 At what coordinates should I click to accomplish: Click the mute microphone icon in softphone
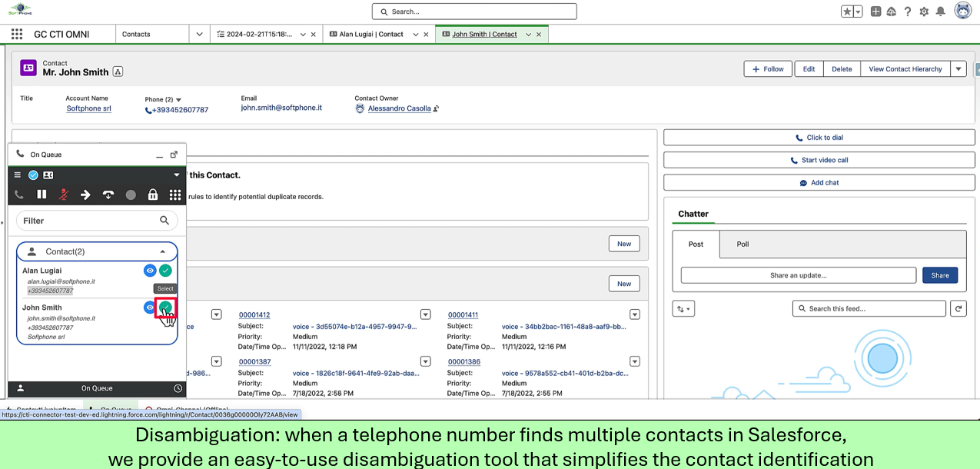(64, 195)
